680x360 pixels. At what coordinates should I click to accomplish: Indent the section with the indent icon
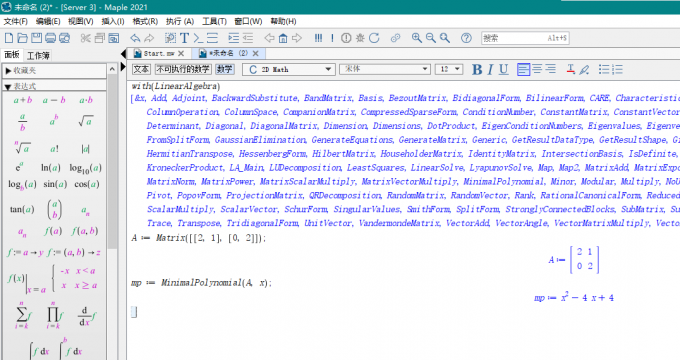pos(233,38)
